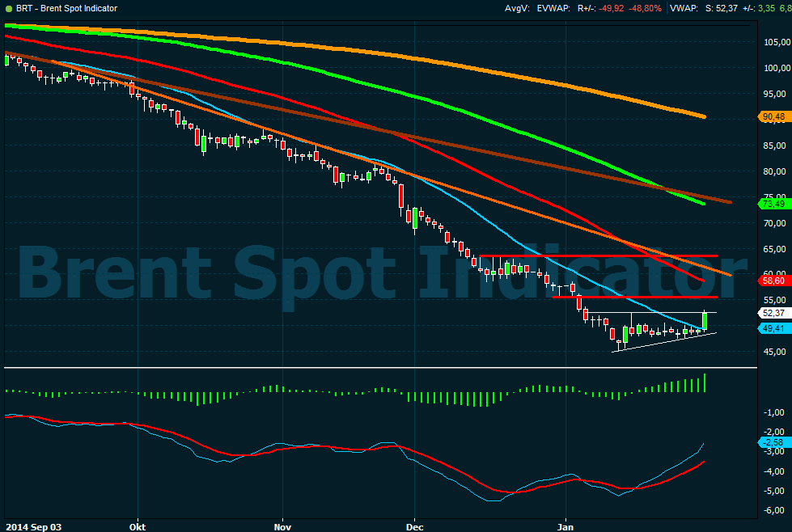Image resolution: width=792 pixels, height=532 pixels.
Task: Click the "S: 52,37" value in the header
Action: (x=722, y=9)
